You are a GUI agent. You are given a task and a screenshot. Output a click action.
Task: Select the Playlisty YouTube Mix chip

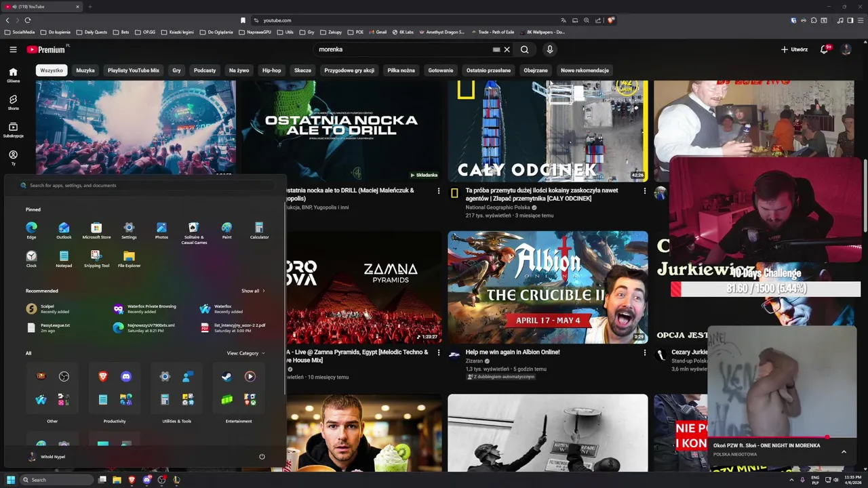[134, 70]
